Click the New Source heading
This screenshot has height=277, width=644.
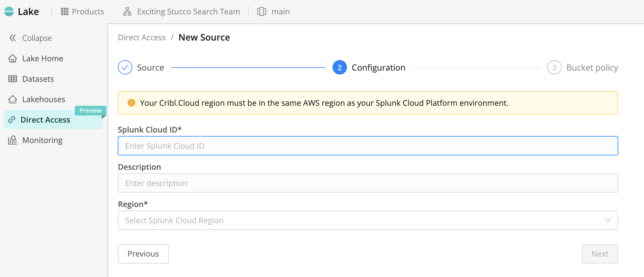click(204, 37)
